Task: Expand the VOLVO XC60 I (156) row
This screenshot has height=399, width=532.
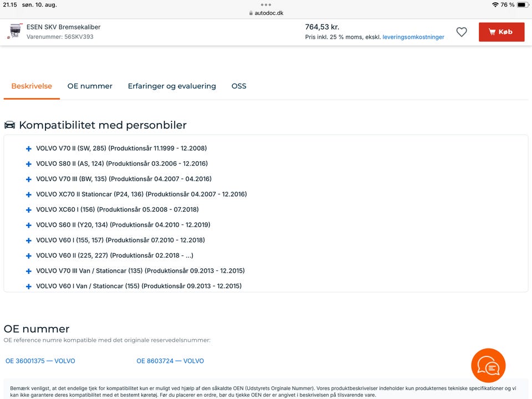Action: 29,210
